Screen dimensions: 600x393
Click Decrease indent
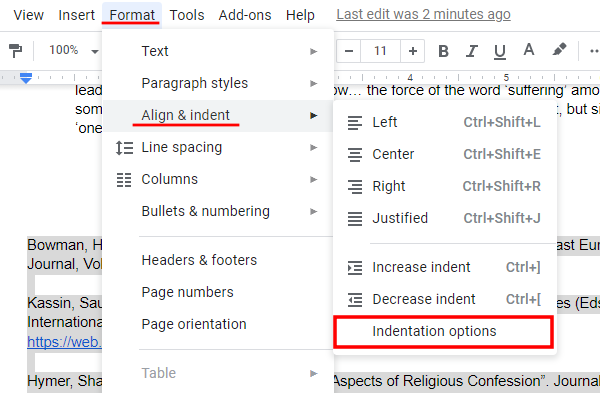(445, 299)
